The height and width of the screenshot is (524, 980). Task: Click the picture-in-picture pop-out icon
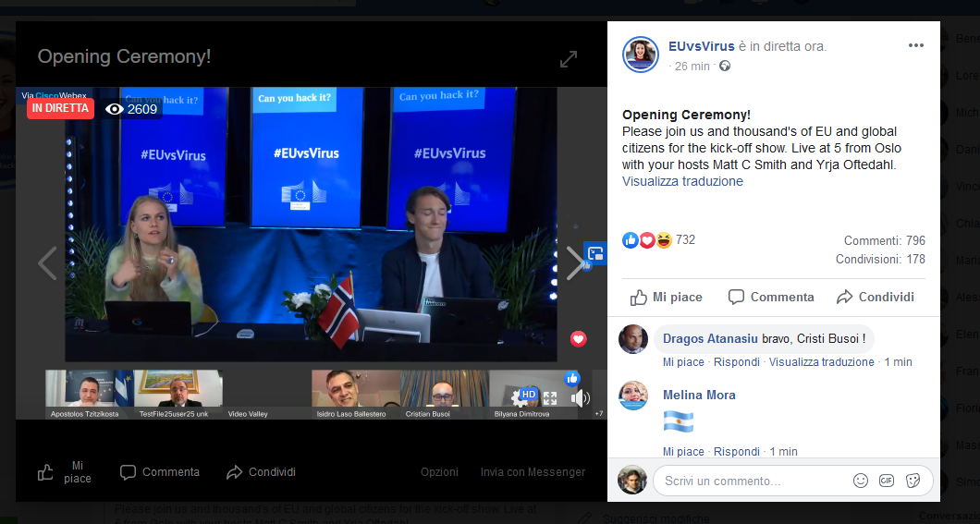(595, 253)
